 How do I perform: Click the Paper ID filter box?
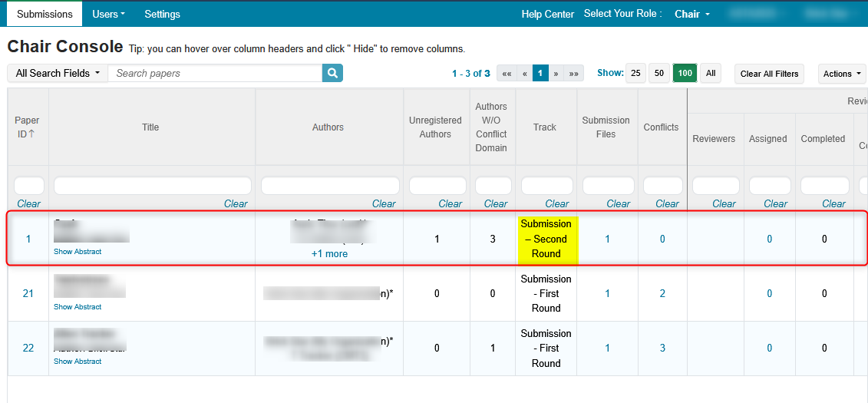pyautogui.click(x=29, y=186)
